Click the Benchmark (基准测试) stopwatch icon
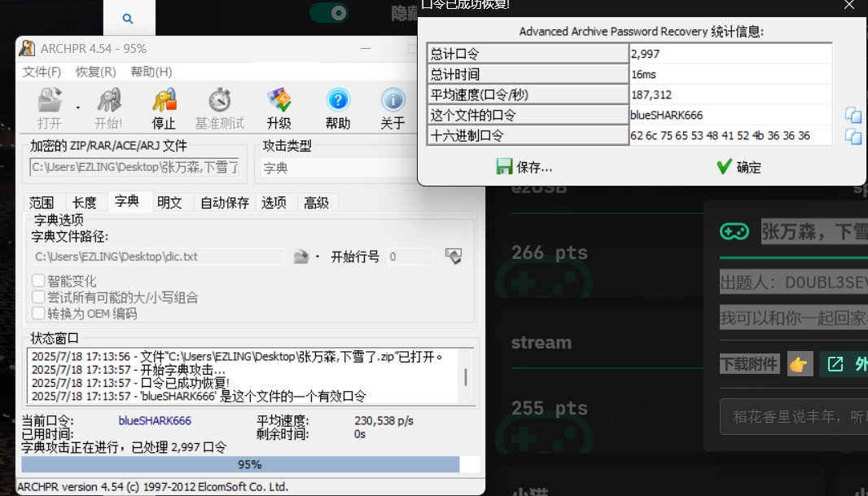This screenshot has width=868, height=496. tap(219, 102)
